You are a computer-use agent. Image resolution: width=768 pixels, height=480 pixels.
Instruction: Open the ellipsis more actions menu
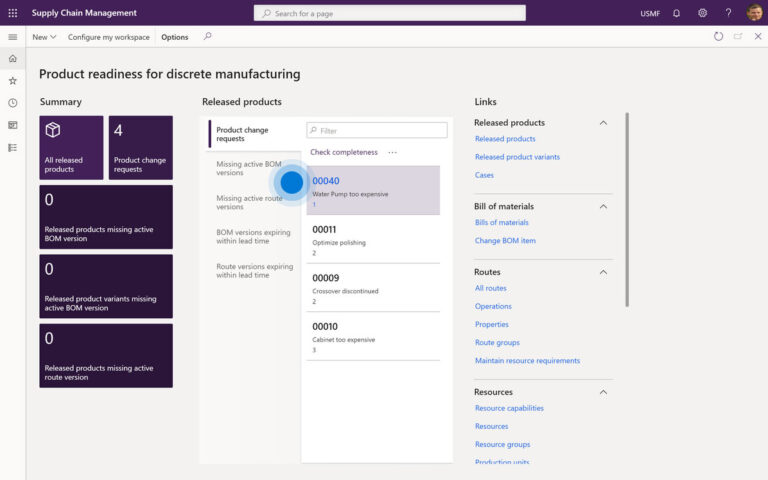click(392, 152)
